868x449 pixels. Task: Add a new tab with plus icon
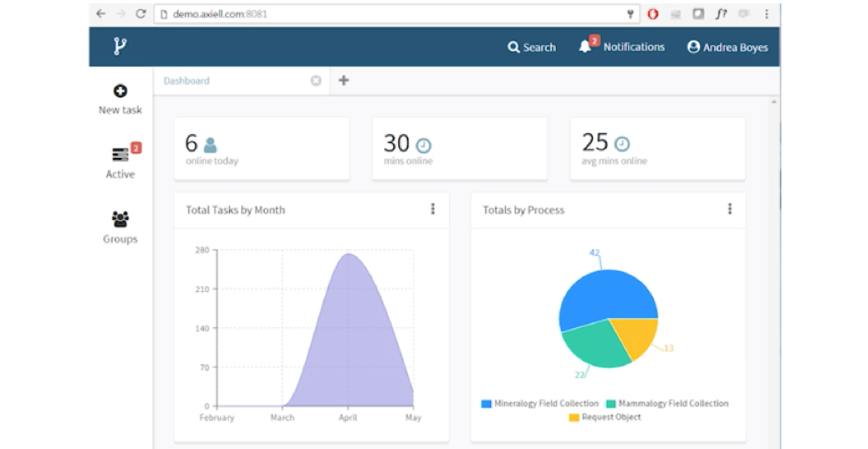[x=344, y=80]
